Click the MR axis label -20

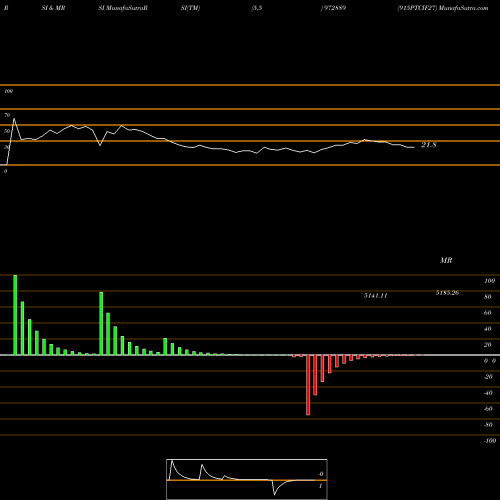[x=488, y=377]
